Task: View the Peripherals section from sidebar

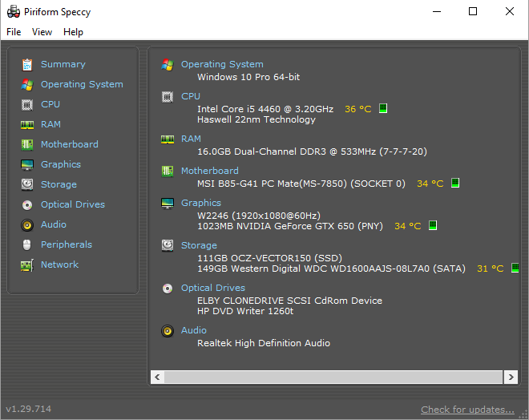Action: point(67,244)
